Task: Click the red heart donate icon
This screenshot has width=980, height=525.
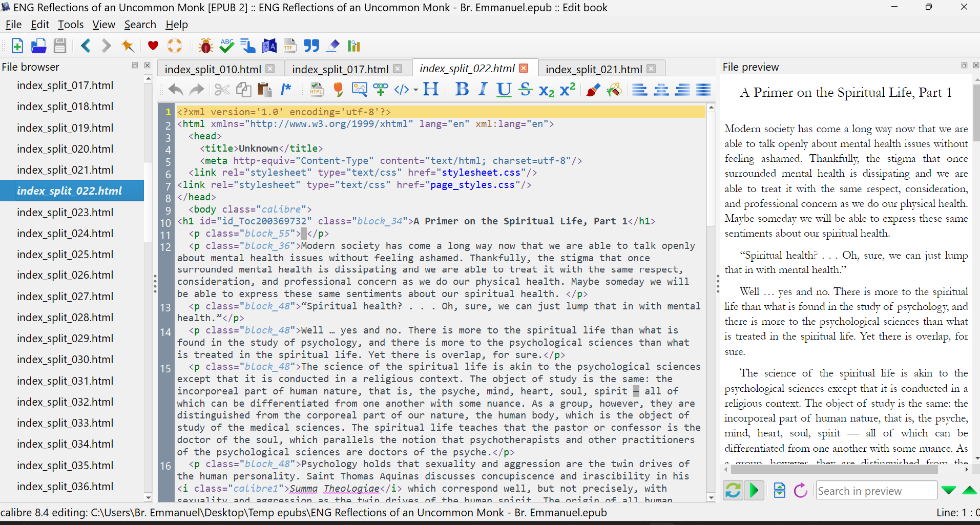Action: point(153,46)
